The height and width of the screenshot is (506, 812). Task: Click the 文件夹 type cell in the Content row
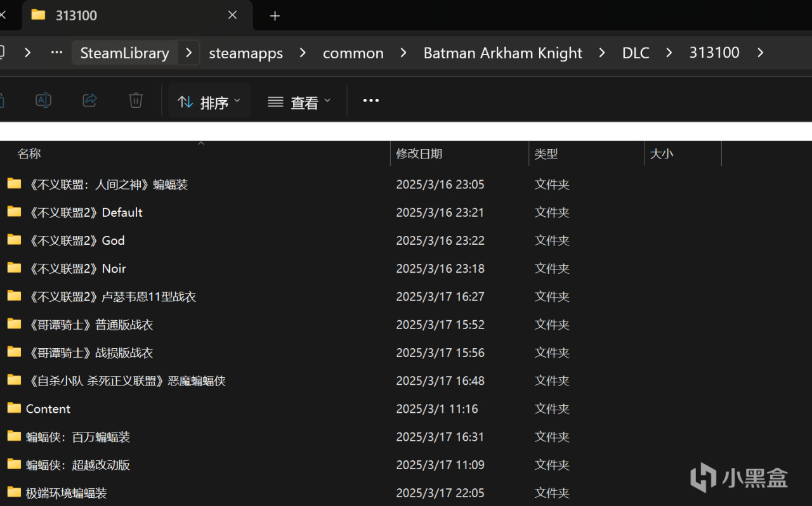pos(552,408)
